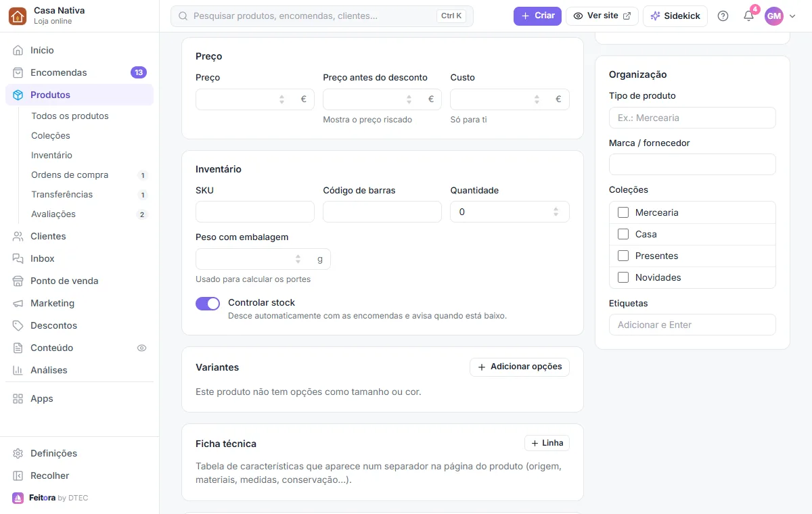Open Análises in the sidebar
Viewport: 812px width, 514px height.
pyautogui.click(x=79, y=370)
